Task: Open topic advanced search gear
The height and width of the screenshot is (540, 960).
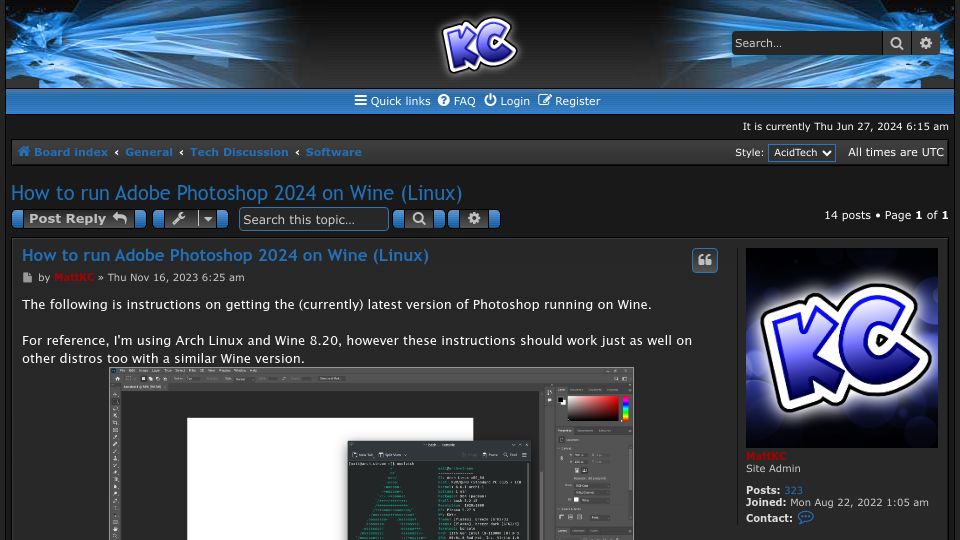Action: (474, 219)
